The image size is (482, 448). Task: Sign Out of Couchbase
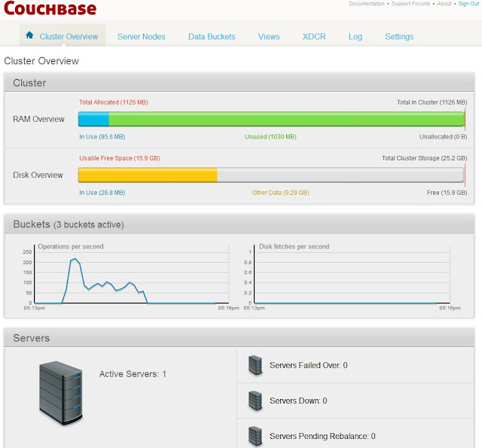pyautogui.click(x=468, y=4)
